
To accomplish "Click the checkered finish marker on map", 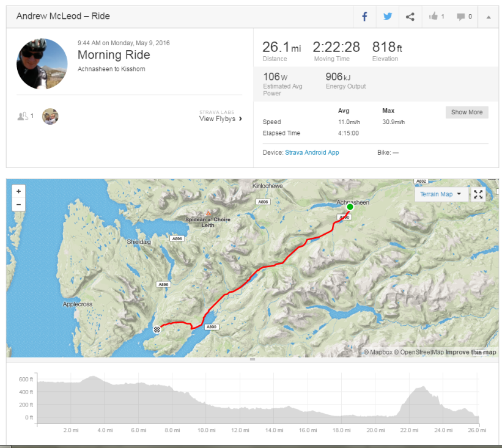I will 157,329.
